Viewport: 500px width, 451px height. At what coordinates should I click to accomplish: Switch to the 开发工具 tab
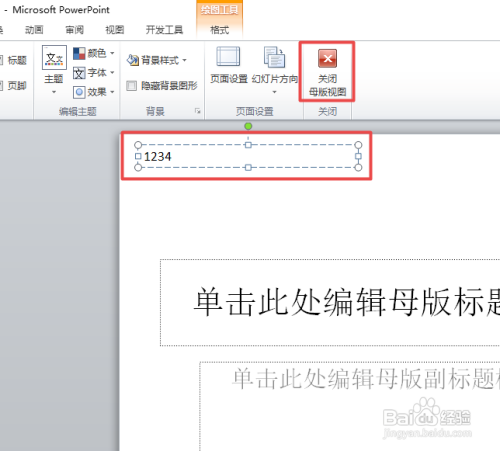pyautogui.click(x=164, y=30)
